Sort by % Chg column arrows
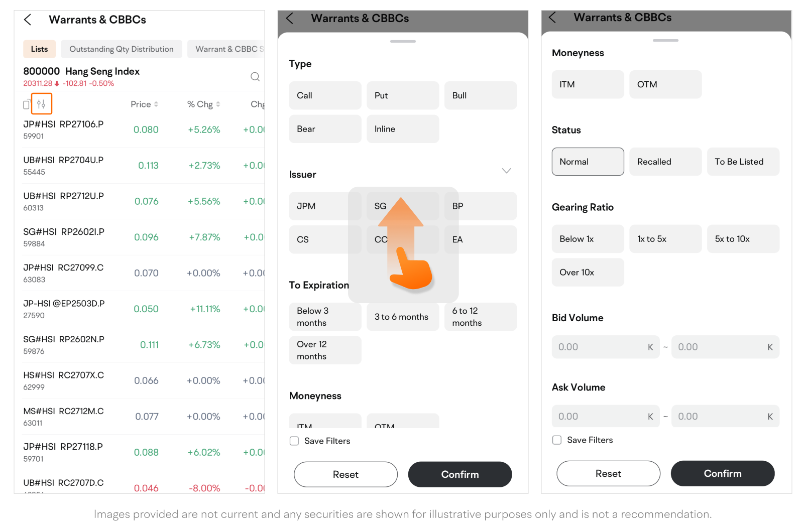 [x=218, y=104]
